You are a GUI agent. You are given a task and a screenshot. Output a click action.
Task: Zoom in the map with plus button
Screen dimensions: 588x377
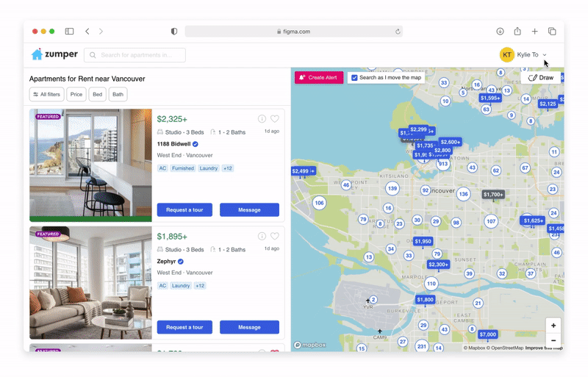553,326
